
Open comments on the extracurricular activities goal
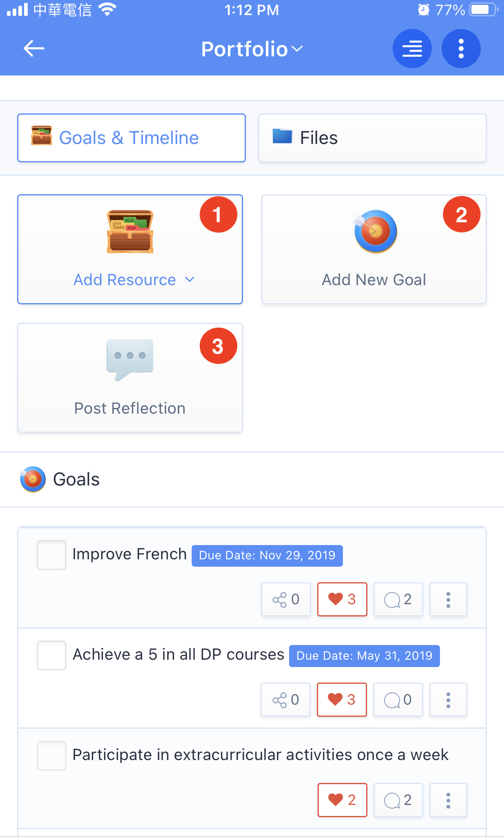[398, 800]
